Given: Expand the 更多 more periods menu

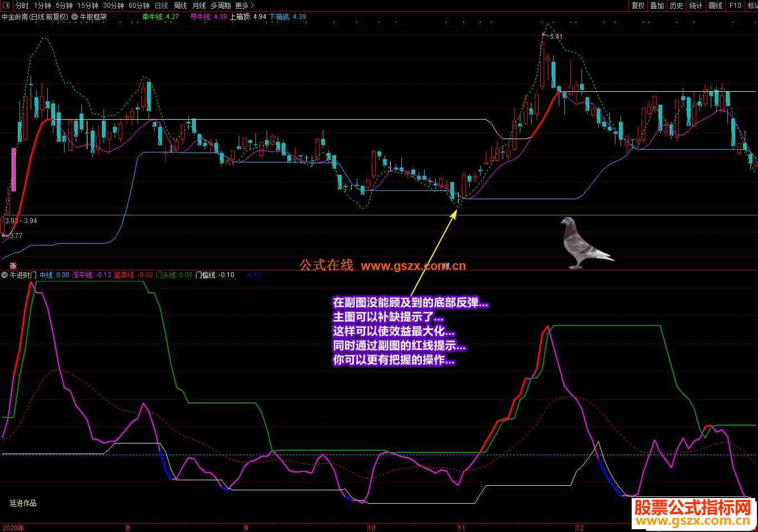Looking at the screenshot, I should pyautogui.click(x=244, y=6).
